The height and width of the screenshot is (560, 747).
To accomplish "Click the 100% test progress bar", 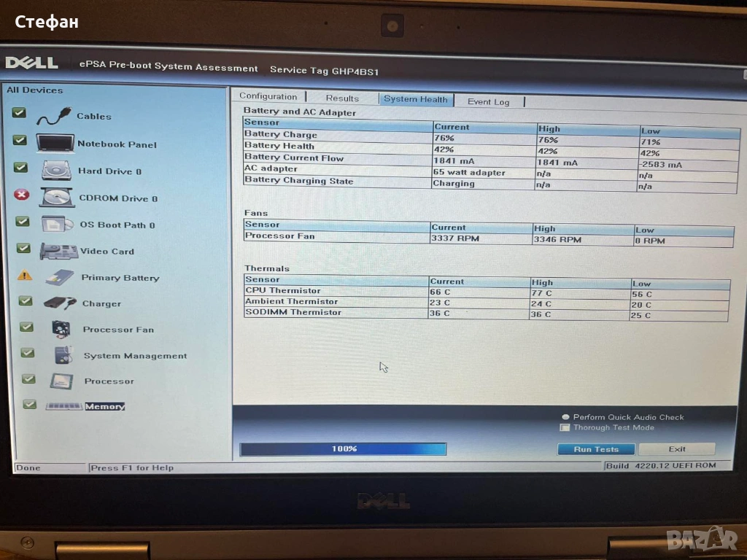I will (344, 449).
